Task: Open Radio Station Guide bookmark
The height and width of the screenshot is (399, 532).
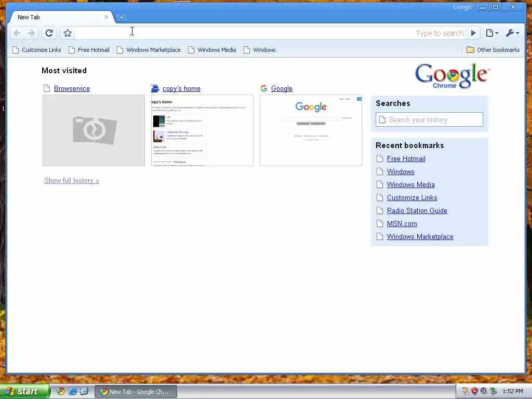Action: coord(417,211)
